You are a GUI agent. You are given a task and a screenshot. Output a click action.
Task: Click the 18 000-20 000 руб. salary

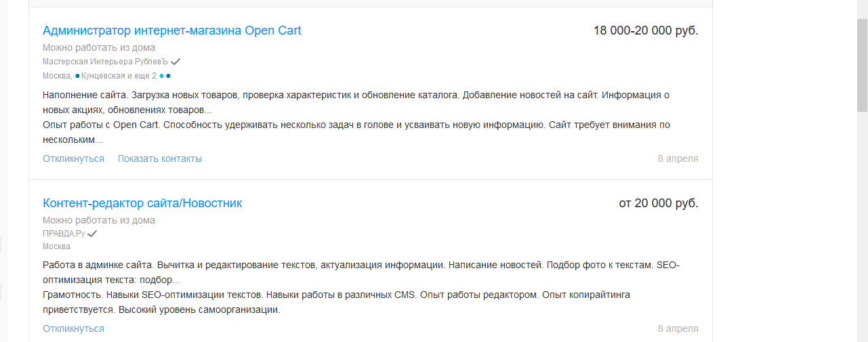(646, 30)
